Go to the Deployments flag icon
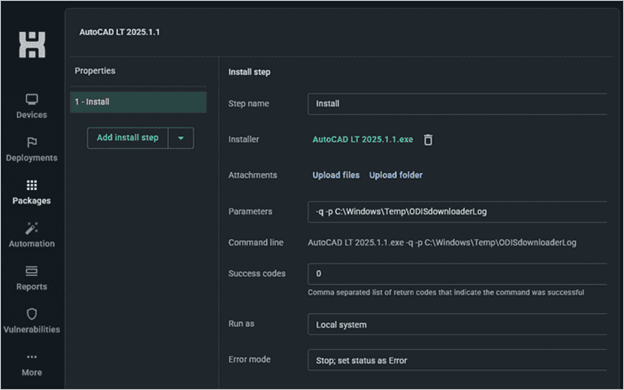The width and height of the screenshot is (624, 390). (32, 142)
